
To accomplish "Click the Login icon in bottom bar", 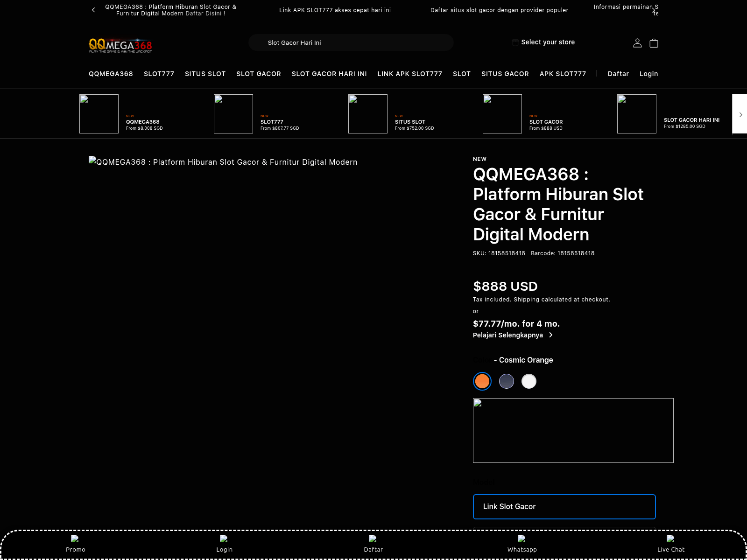I will click(224, 539).
